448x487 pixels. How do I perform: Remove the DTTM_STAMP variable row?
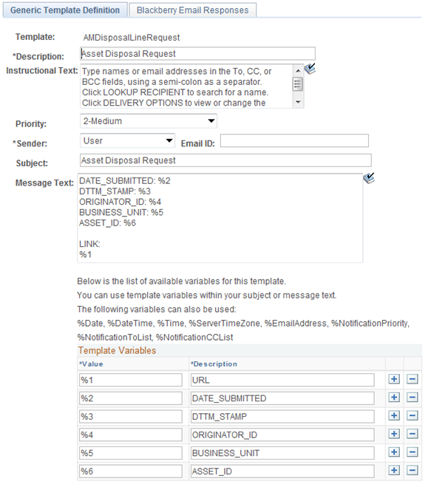pos(413,416)
